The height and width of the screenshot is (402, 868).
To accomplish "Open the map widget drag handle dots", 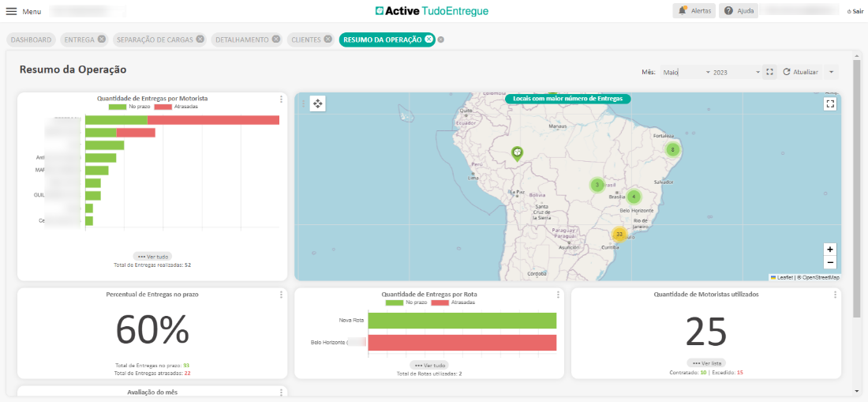I will click(303, 103).
